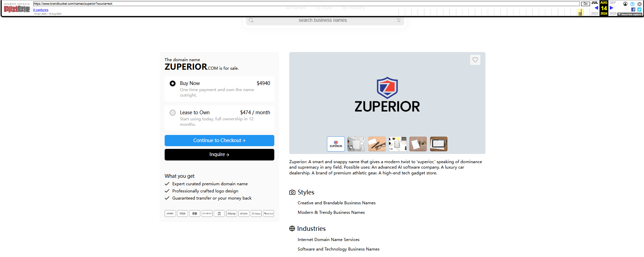Image resolution: width=644 pixels, height=257 pixels.
Task: Click Professionally crafted logo design text
Action: point(205,191)
